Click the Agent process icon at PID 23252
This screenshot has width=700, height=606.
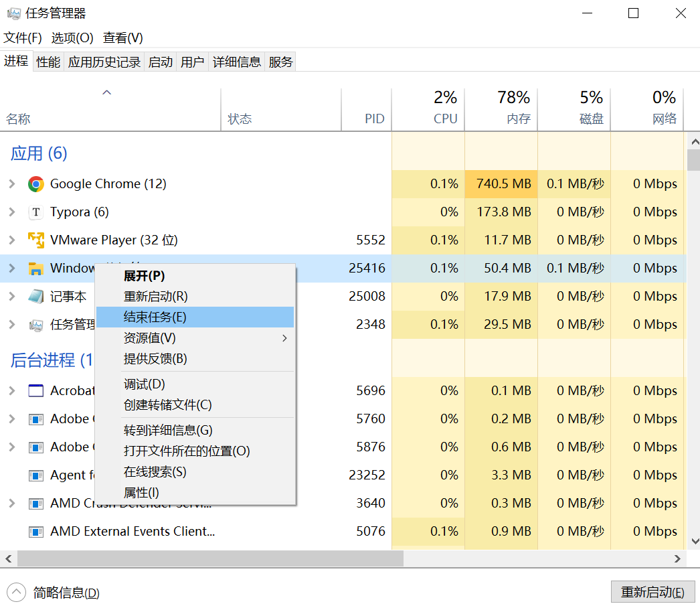tap(35, 475)
